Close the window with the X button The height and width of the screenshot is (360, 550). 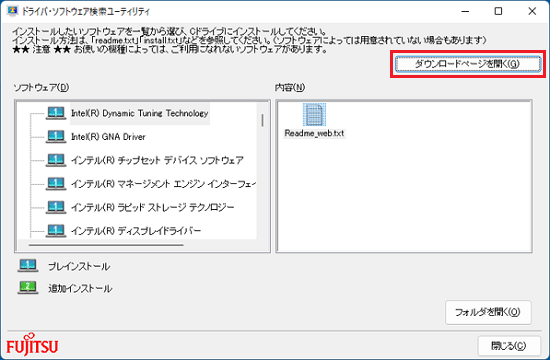point(532,11)
